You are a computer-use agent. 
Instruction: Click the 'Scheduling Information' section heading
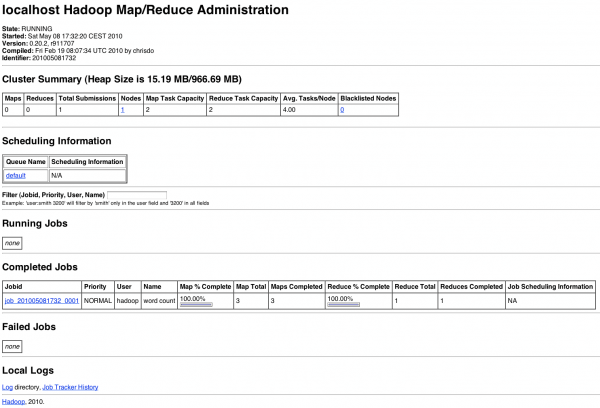57,141
